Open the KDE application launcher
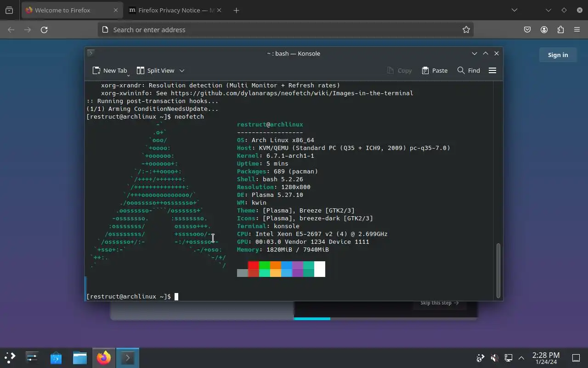This screenshot has width=588, height=368. [10, 357]
